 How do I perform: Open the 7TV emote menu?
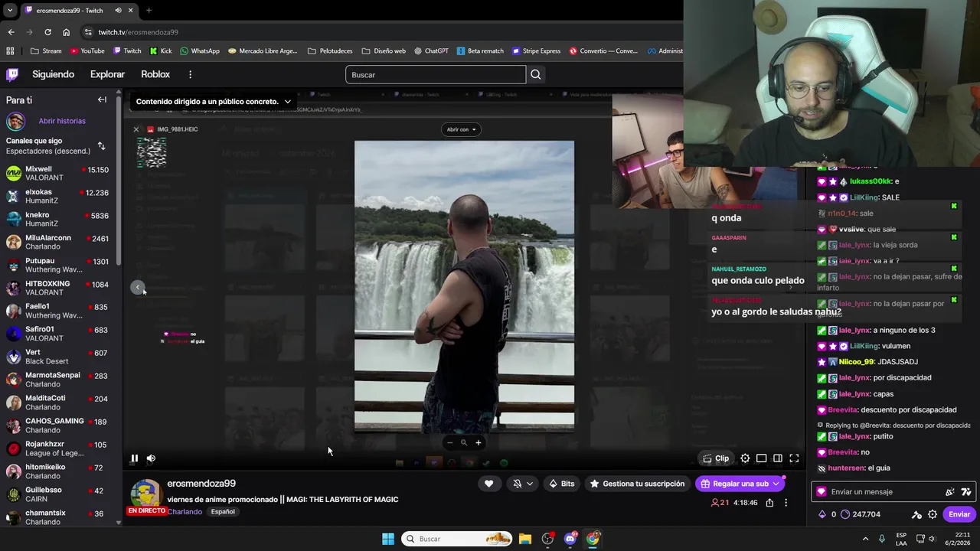(966, 492)
